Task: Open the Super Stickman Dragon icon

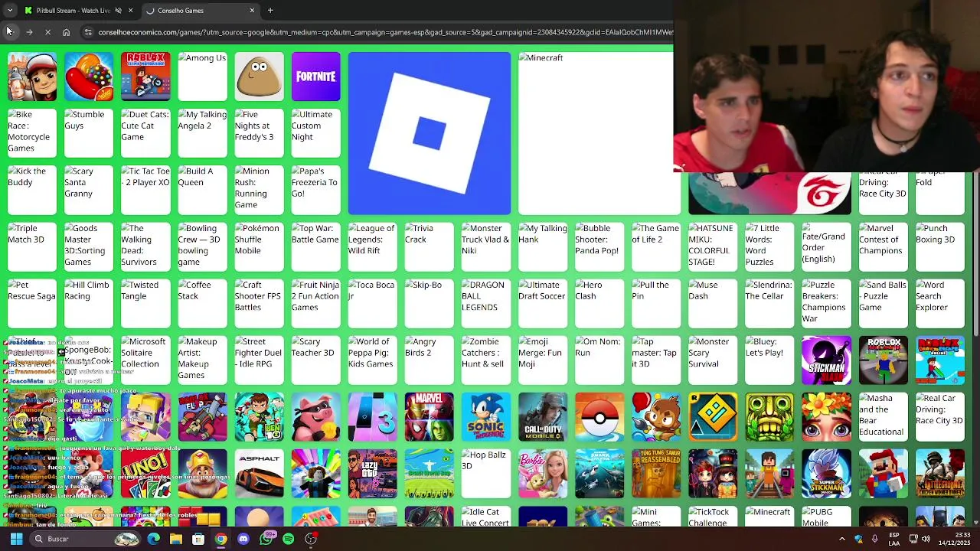Action: (x=826, y=473)
